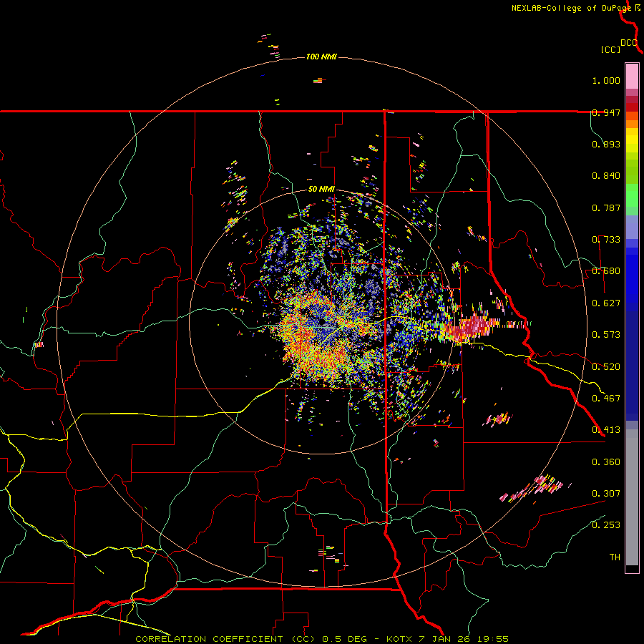The height and width of the screenshot is (644, 644).
Task: Click the 0.787 scale value
Action: coord(606,208)
